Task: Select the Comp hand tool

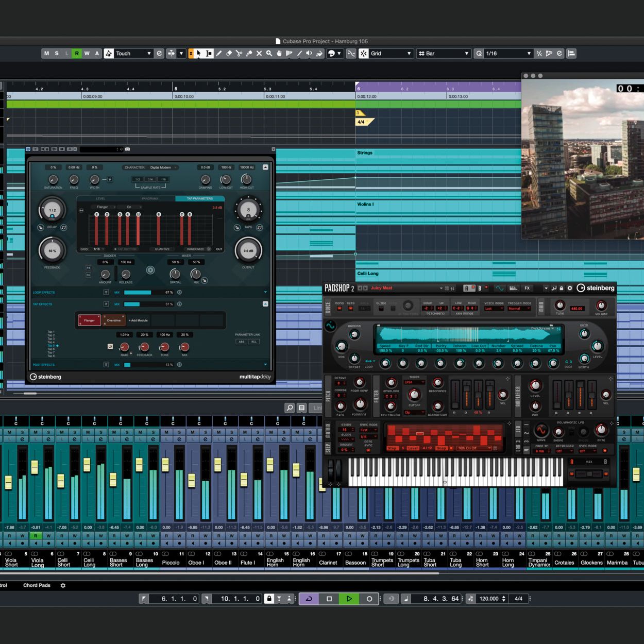Action: point(279,54)
